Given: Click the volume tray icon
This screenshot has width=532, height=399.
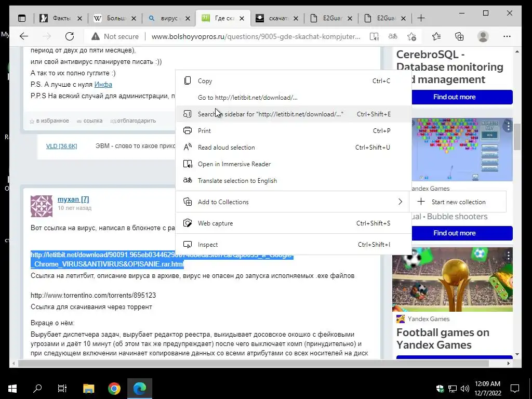Looking at the screenshot, I should click(x=465, y=389).
